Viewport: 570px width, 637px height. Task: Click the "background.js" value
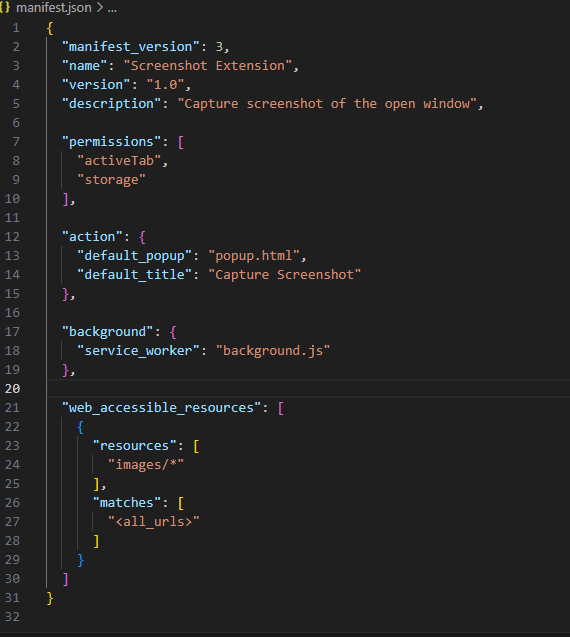point(273,351)
